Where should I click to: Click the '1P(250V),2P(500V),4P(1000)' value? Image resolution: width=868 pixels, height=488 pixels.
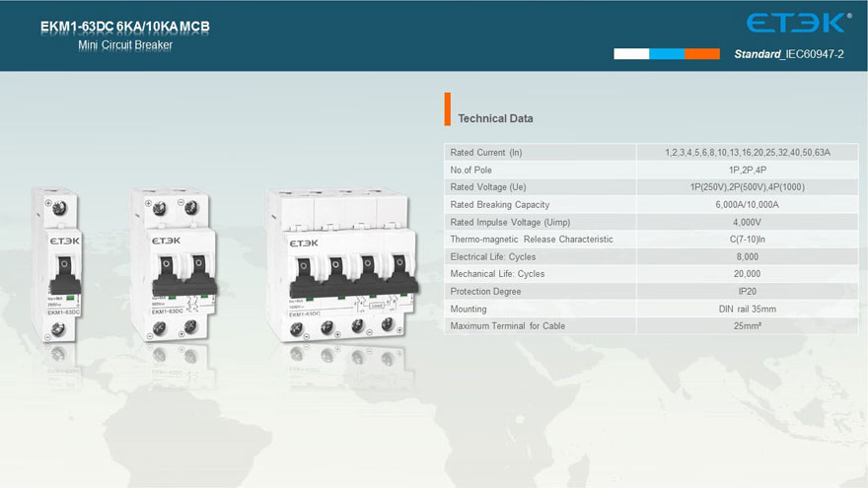[748, 187]
